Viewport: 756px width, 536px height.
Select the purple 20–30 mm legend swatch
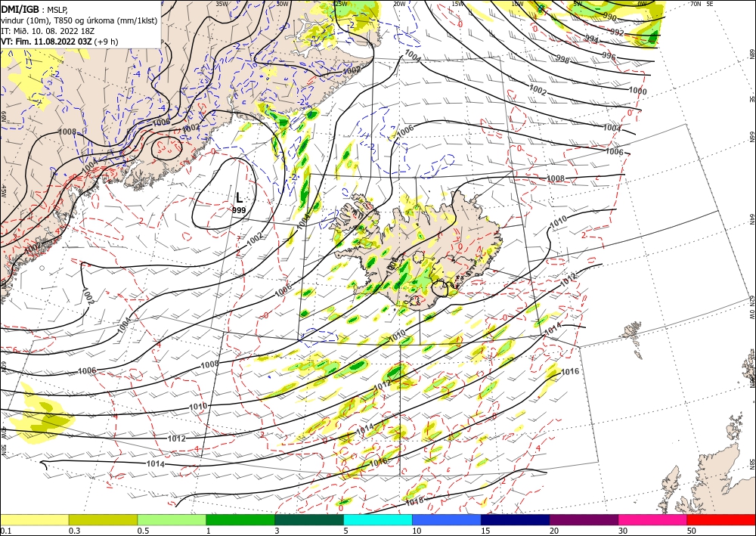click(x=584, y=519)
